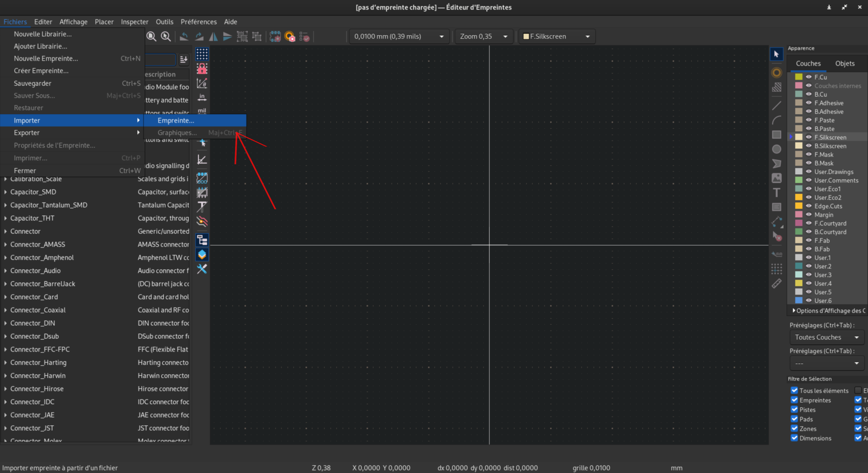868x473 pixels.
Task: Click the group items icon
Action: 242,36
